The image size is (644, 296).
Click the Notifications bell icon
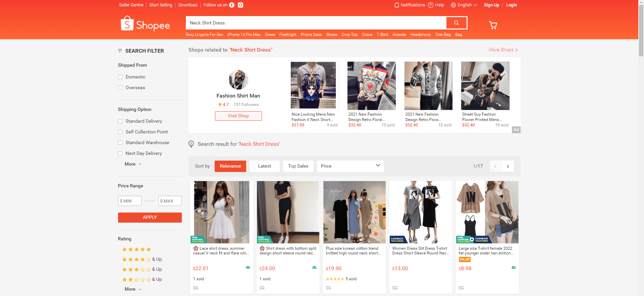click(397, 5)
